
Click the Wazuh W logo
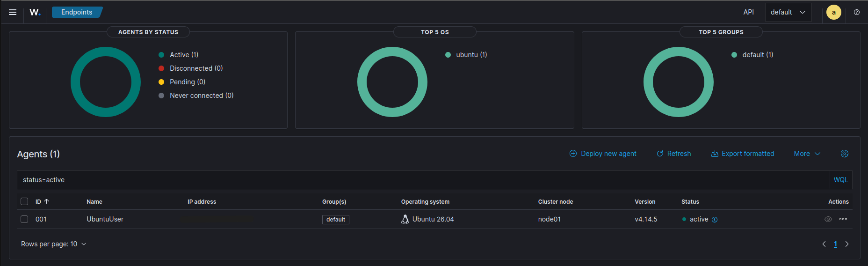tap(35, 12)
